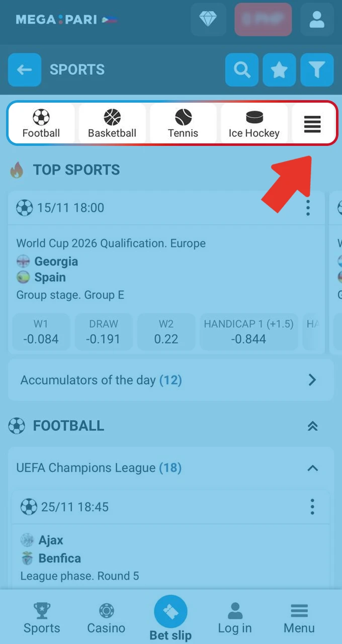Screen dimensions: 342x644
Task: Choose the Ice Hockey sport icon
Action: coord(254,124)
